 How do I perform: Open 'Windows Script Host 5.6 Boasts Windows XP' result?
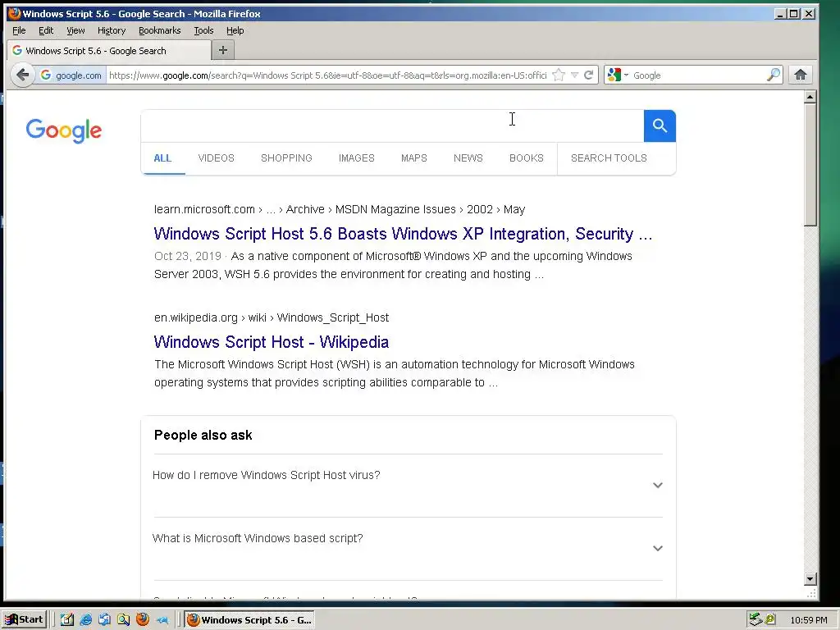(403, 234)
